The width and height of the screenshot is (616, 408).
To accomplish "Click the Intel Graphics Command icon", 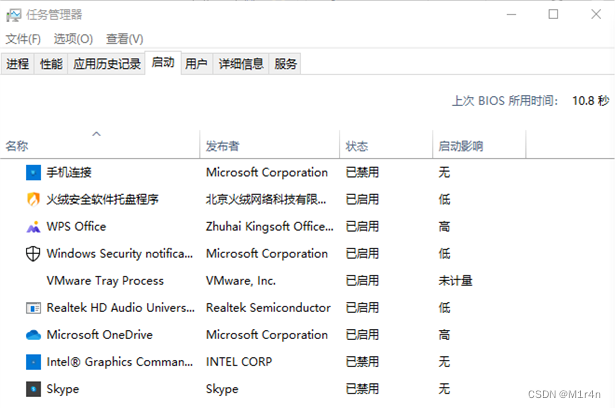I will coord(33,362).
